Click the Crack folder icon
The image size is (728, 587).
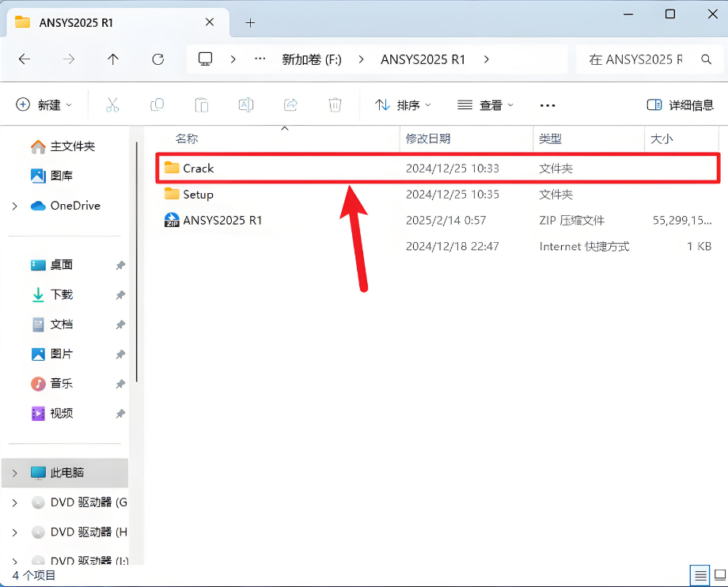coord(172,168)
